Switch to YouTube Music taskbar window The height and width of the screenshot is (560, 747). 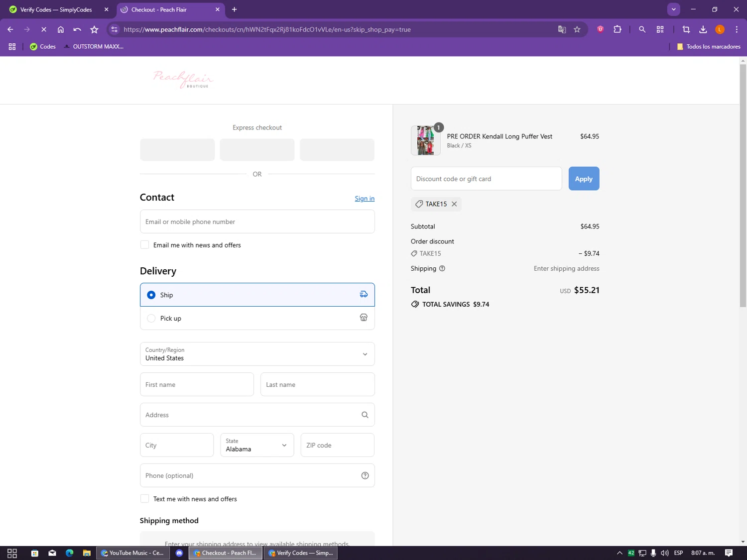click(132, 553)
